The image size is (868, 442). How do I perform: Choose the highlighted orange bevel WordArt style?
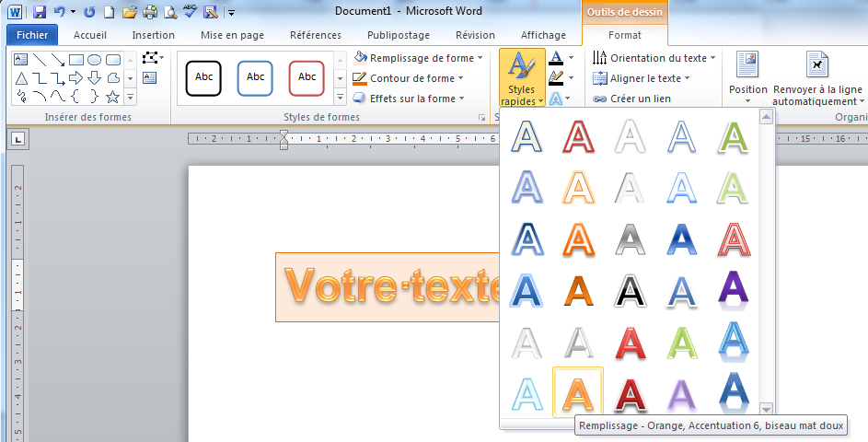coord(578,392)
